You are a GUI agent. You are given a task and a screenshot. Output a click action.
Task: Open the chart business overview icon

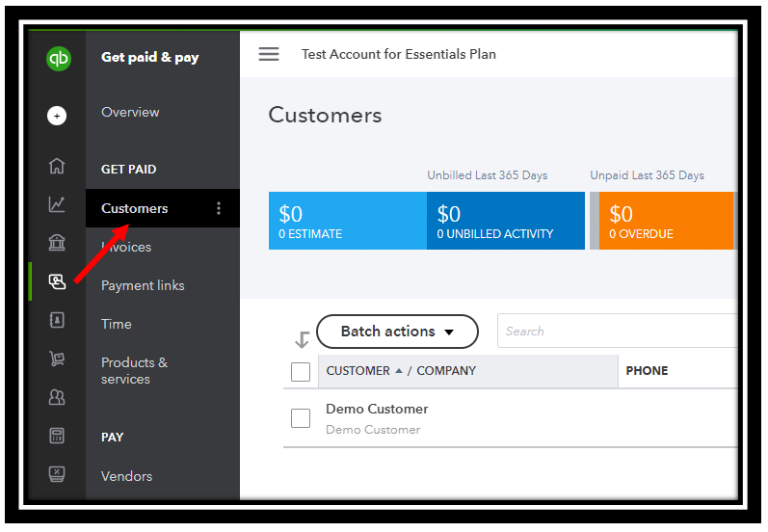click(57, 203)
